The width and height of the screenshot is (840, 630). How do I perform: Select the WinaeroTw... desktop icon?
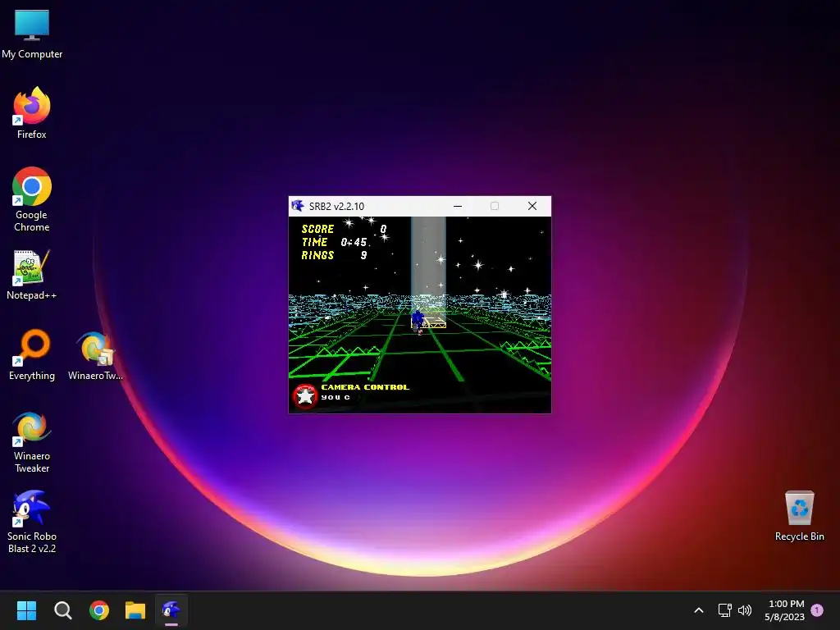95,355
